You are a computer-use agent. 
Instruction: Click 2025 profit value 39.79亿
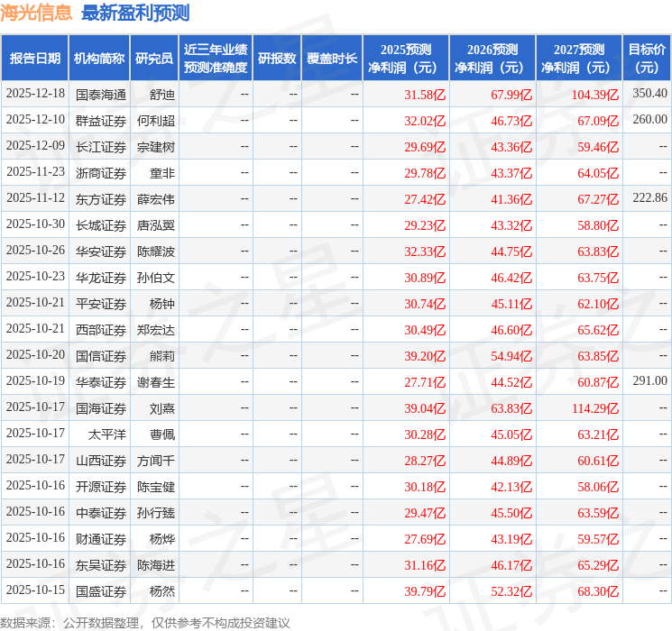tap(425, 591)
